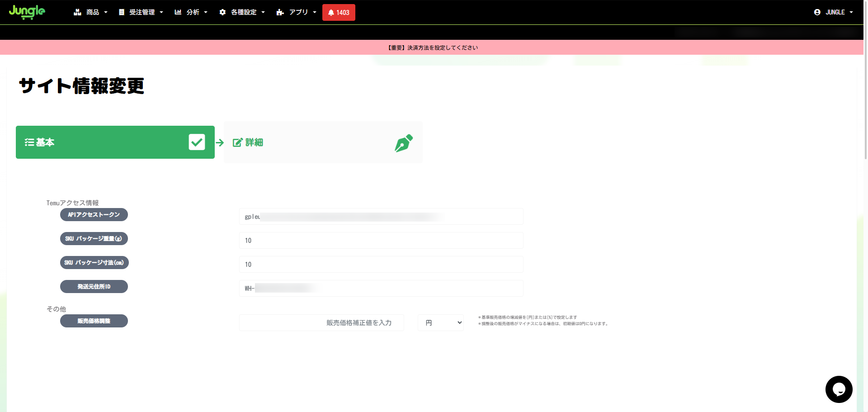Click the 発送元住所ID input field
Screen dimensions: 868x412
click(381, 289)
